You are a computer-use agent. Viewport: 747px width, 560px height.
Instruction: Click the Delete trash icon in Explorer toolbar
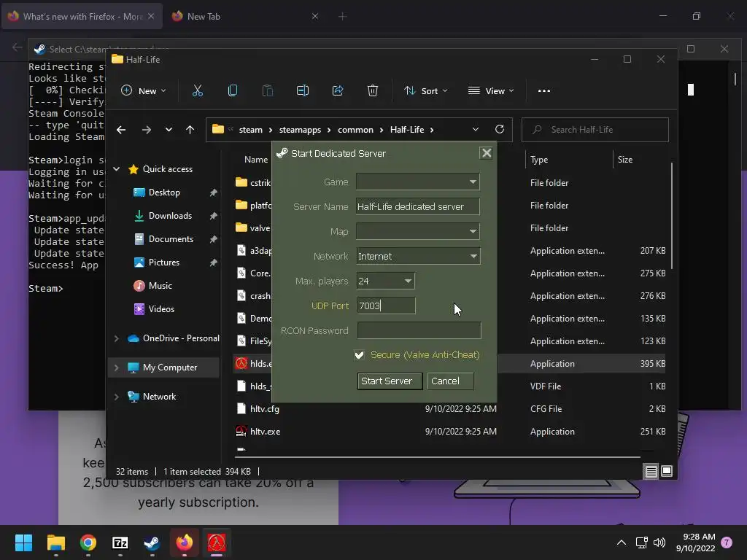click(373, 90)
